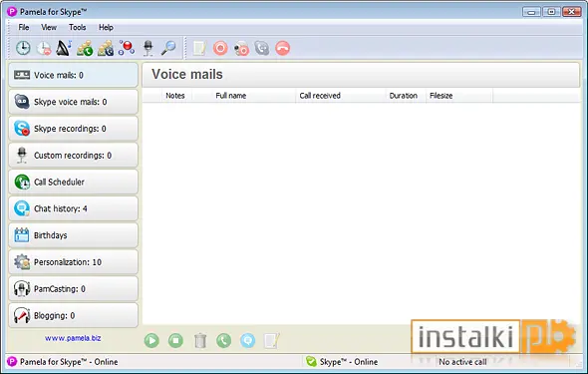
Task: Click the Skype - Online status bar icon
Action: click(x=311, y=362)
